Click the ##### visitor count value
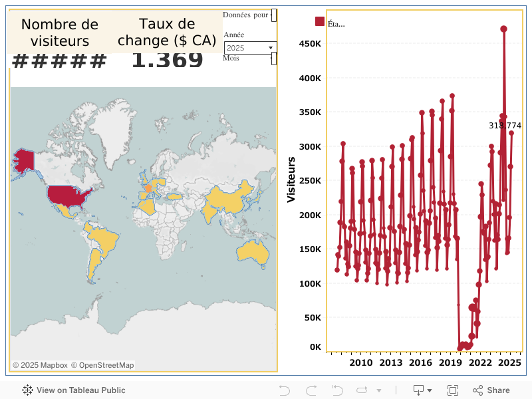The height and width of the screenshot is (399, 532). pos(59,61)
